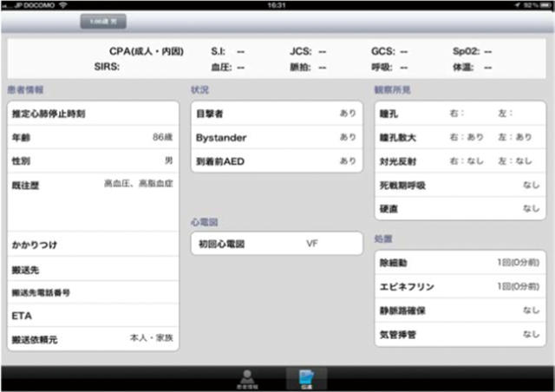Open the patient info tab with person icon
Image resolution: width=555 pixels, height=392 pixels.
[x=248, y=377]
